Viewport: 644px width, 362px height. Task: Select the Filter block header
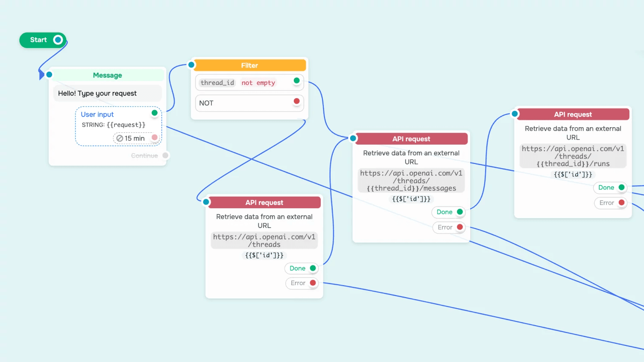pos(249,65)
